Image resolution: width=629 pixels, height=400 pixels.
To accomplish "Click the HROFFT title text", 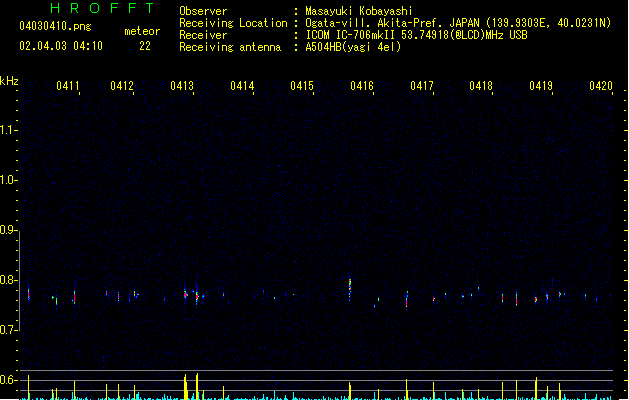I will click(102, 8).
